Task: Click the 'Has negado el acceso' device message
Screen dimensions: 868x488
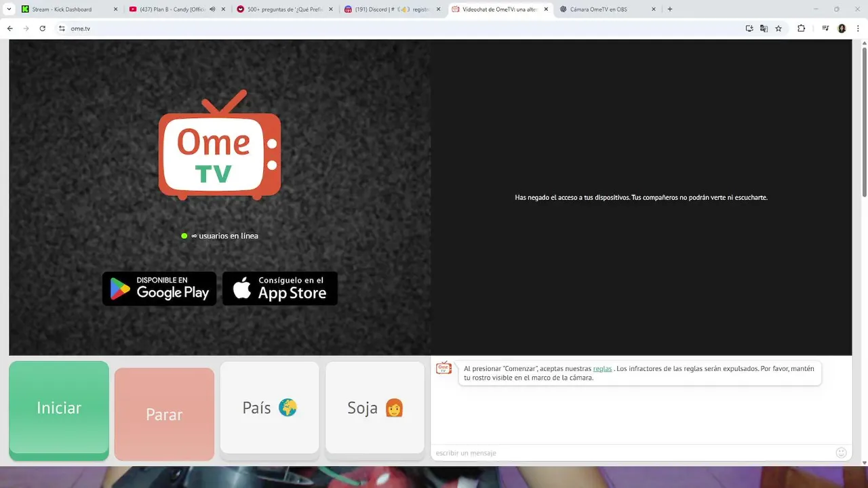Action: [641, 197]
